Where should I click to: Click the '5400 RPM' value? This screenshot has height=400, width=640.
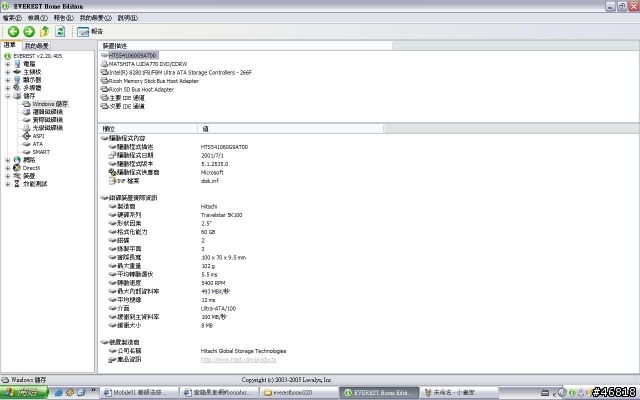pos(213,283)
